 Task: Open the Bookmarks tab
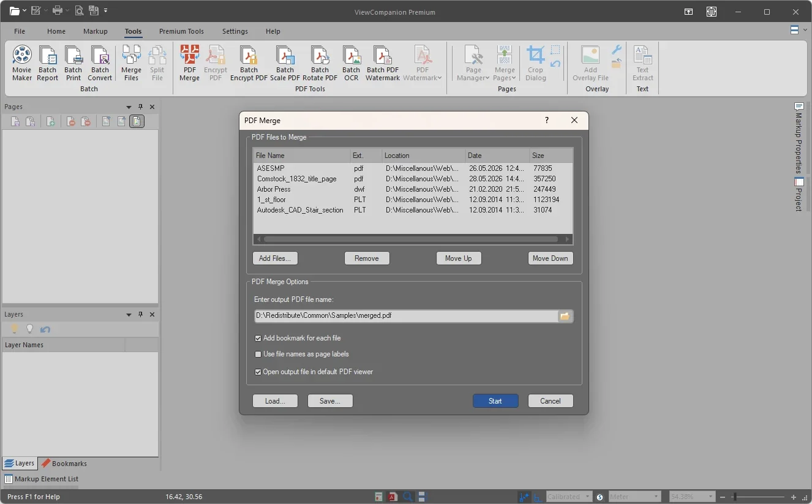[64, 464]
